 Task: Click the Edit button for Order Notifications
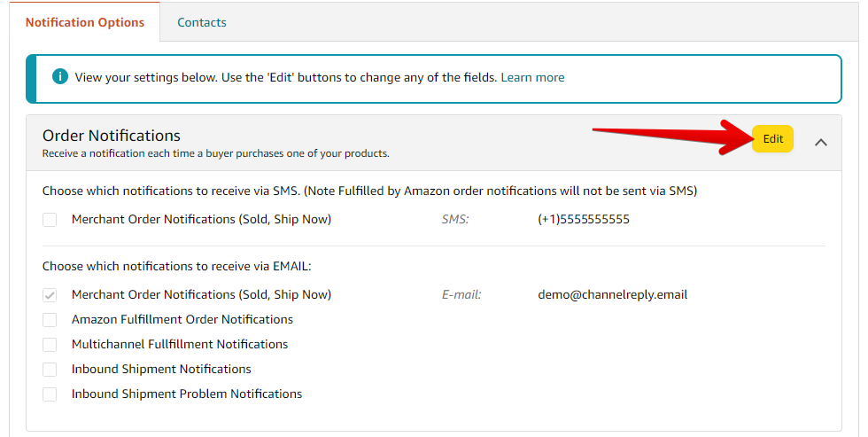772,139
